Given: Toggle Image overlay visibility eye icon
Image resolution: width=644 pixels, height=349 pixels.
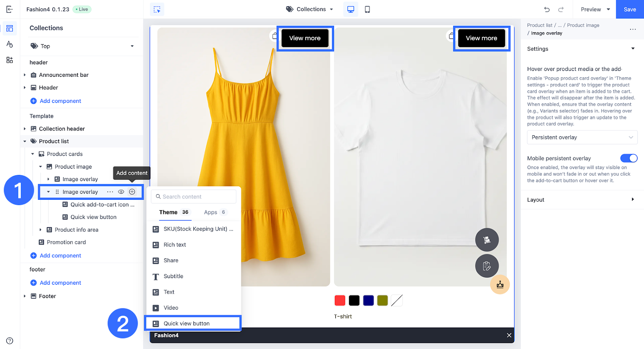Looking at the screenshot, I should (121, 192).
